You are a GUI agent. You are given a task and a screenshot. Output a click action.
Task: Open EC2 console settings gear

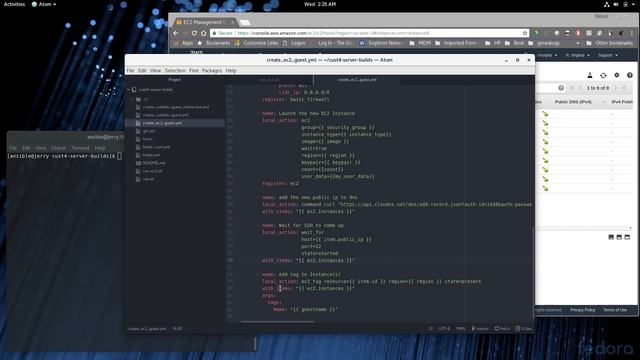[x=616, y=75]
